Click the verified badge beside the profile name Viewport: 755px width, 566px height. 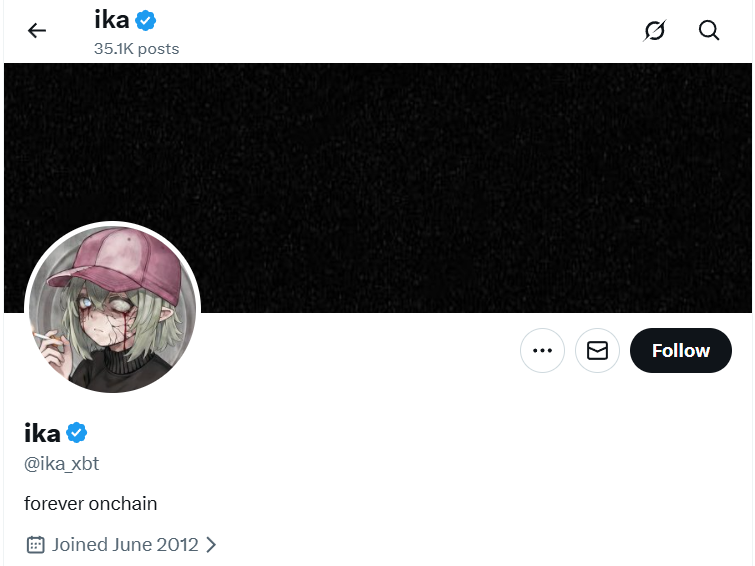coord(77,432)
